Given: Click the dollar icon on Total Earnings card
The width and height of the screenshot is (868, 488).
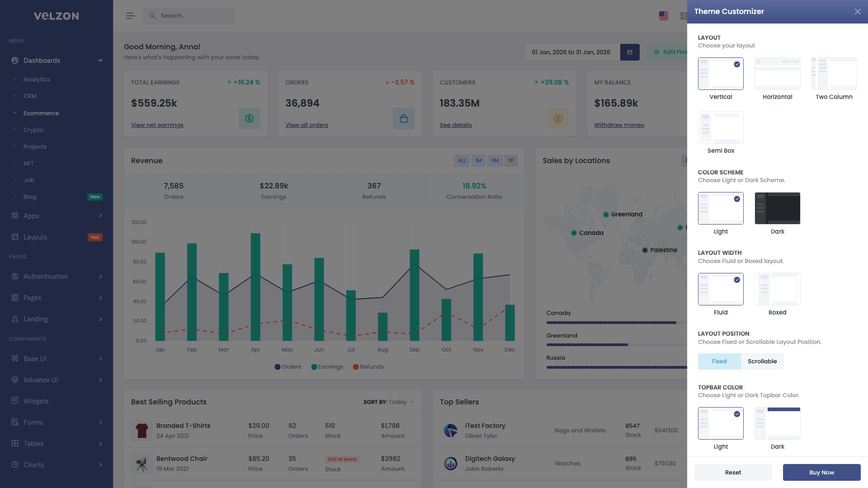Looking at the screenshot, I should pos(250,118).
